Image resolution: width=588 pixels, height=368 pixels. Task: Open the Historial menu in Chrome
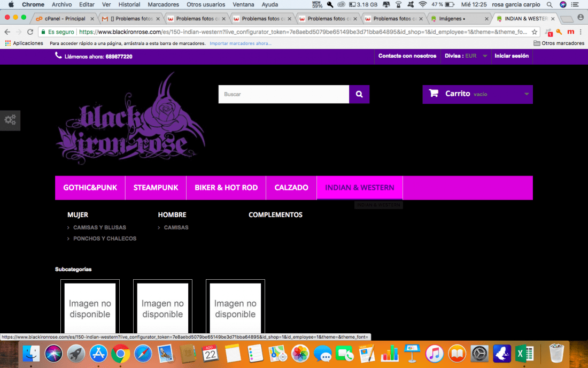point(129,4)
